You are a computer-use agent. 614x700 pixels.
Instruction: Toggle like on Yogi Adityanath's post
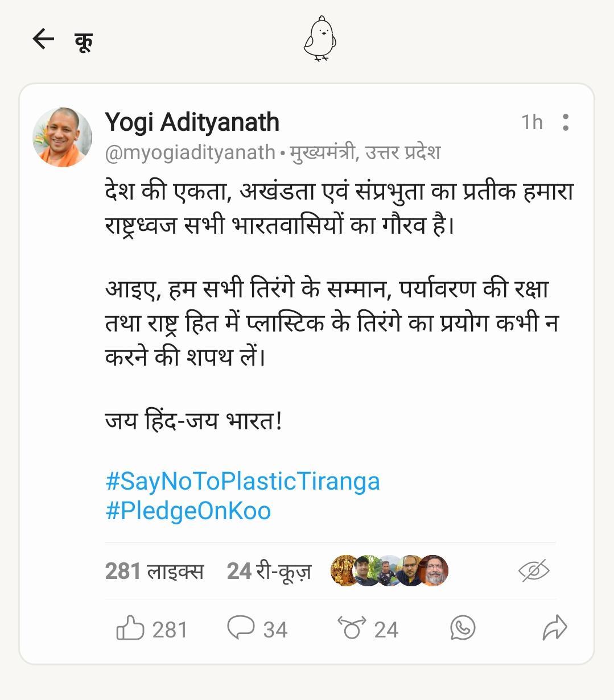pyautogui.click(x=132, y=628)
